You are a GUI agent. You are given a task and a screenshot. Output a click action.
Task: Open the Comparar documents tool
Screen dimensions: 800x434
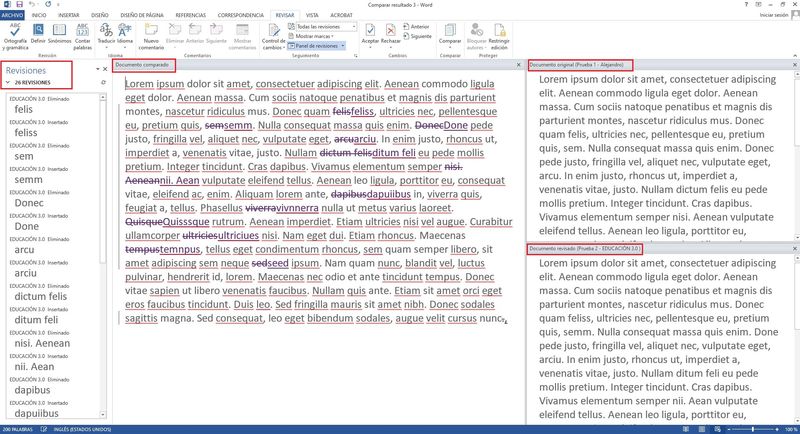[449, 34]
